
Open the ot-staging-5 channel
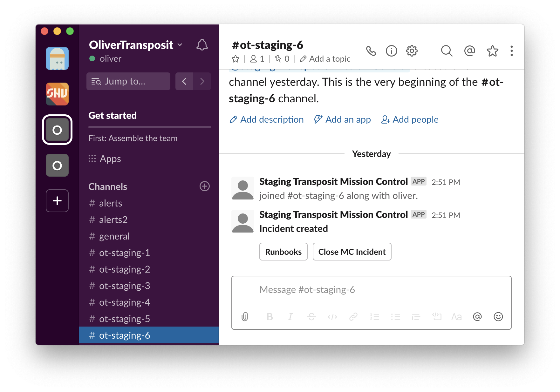pyautogui.click(x=149, y=319)
